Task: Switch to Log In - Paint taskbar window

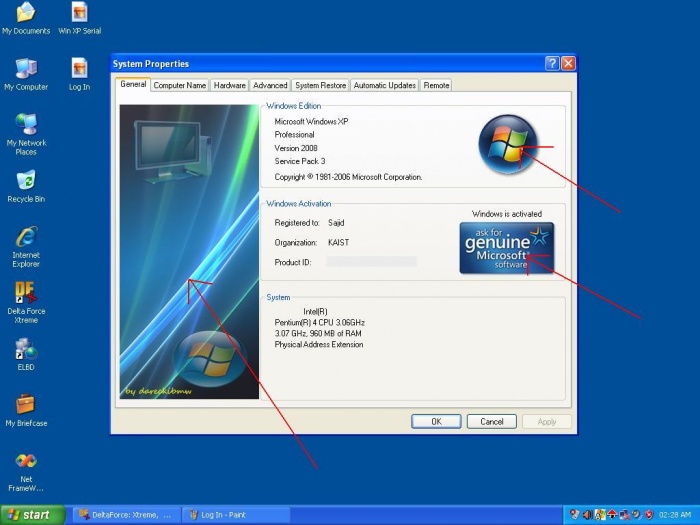Action: tap(237, 515)
